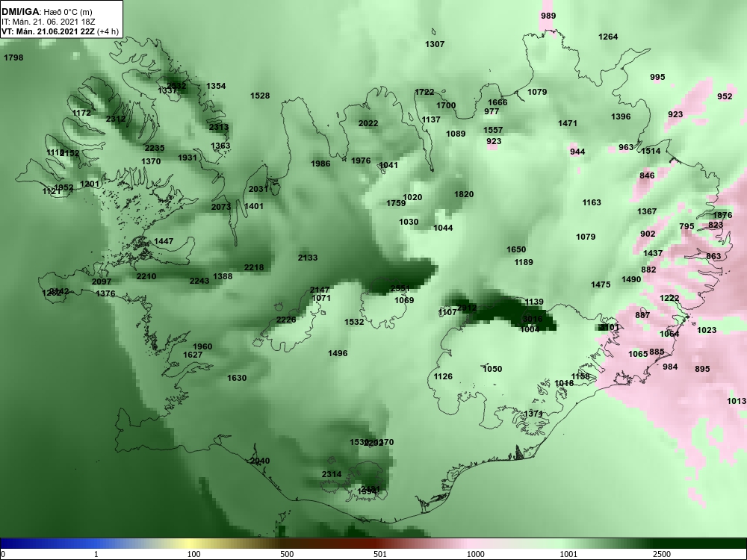
Task: Select the 1759 map value
Action: [396, 203]
